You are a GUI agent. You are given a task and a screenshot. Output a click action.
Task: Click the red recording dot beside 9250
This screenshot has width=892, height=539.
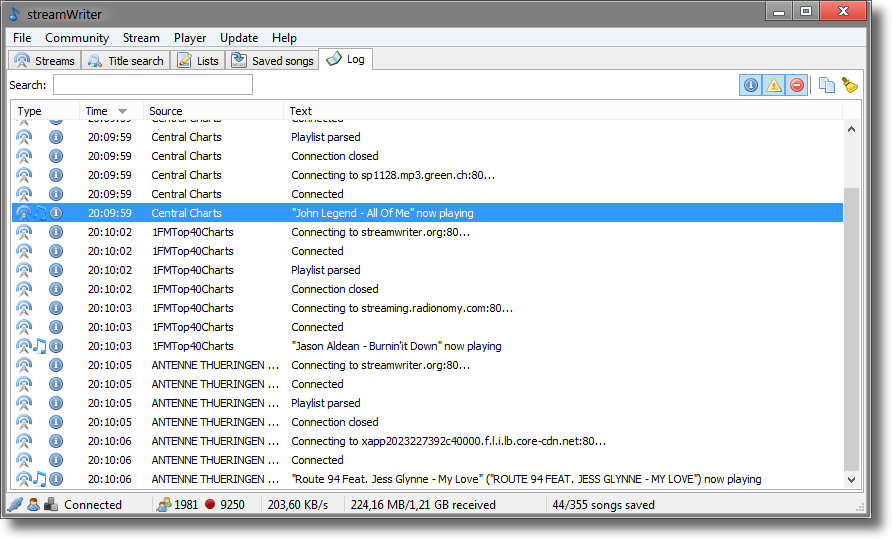point(210,505)
